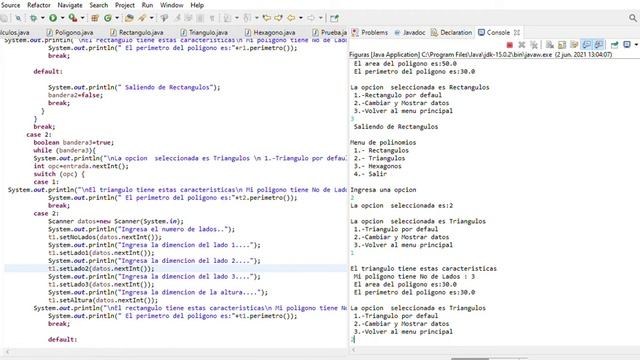The width and height of the screenshot is (640, 360).
Task: Open the back history dropdown arrow
Action: click(301, 18)
